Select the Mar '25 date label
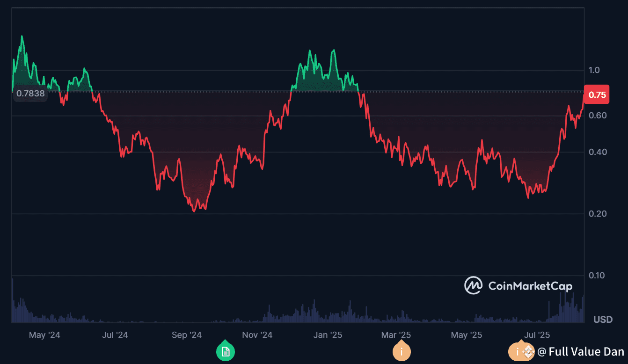The height and width of the screenshot is (364, 628). (x=396, y=335)
